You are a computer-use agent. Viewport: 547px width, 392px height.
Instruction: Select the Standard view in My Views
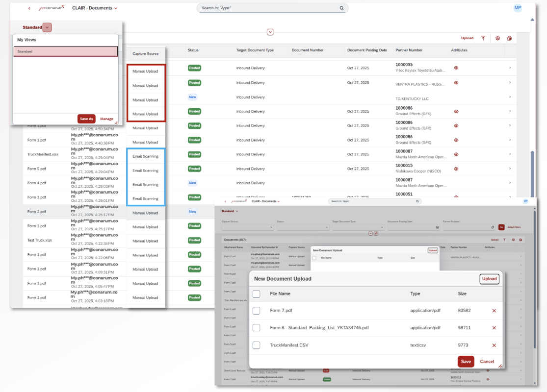pos(65,51)
